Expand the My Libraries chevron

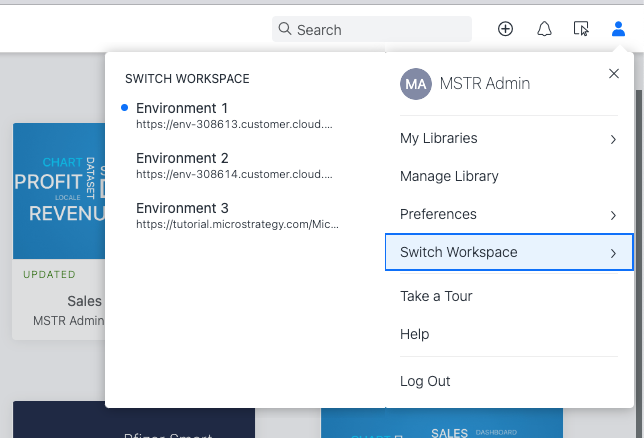coord(612,139)
